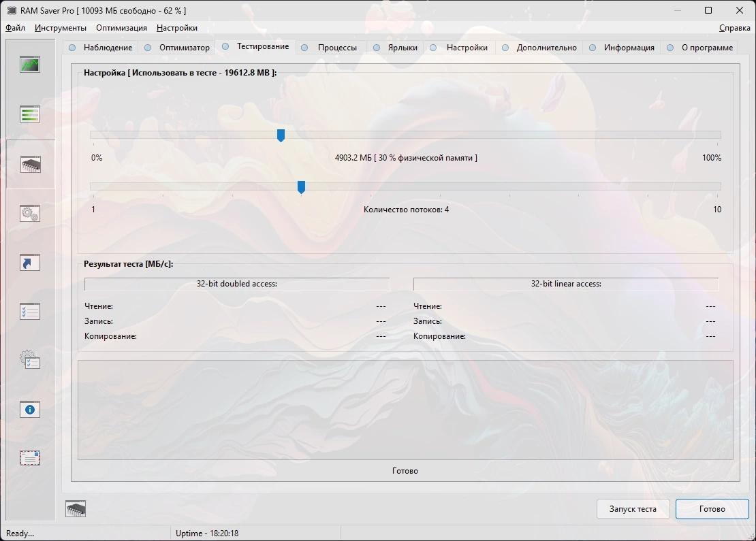This screenshot has width=756, height=541.
Task: Open the advanced gear-checklist sidebar icon
Action: [30, 361]
